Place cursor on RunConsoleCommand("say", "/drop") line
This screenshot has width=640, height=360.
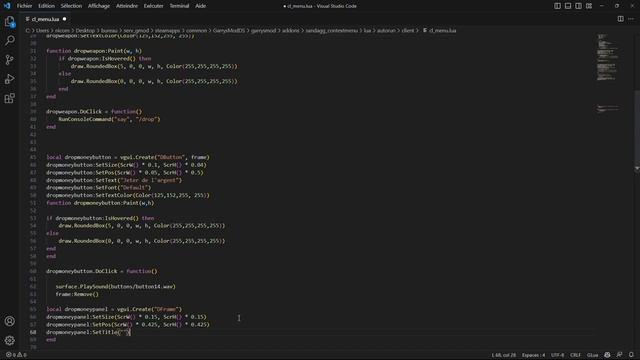109,119
